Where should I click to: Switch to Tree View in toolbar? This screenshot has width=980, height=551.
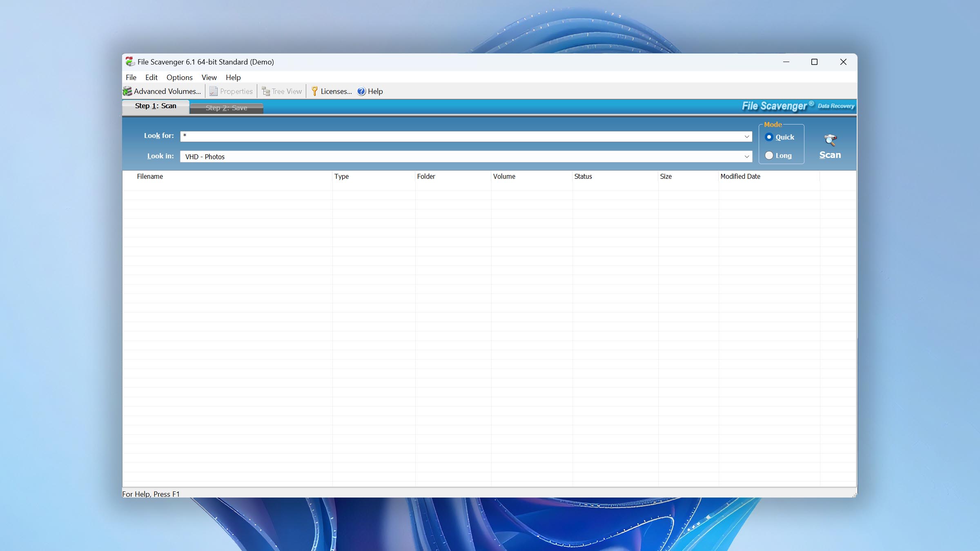[x=282, y=91]
